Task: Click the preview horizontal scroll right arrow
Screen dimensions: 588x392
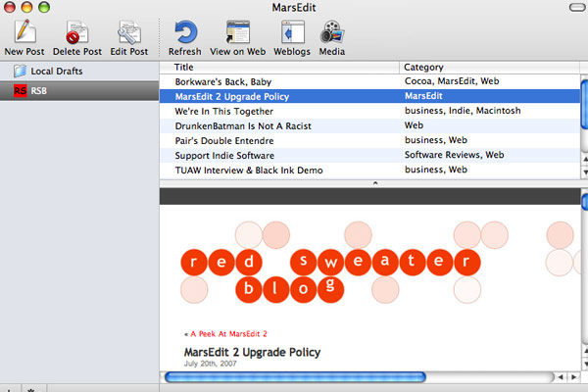Action: click(573, 377)
